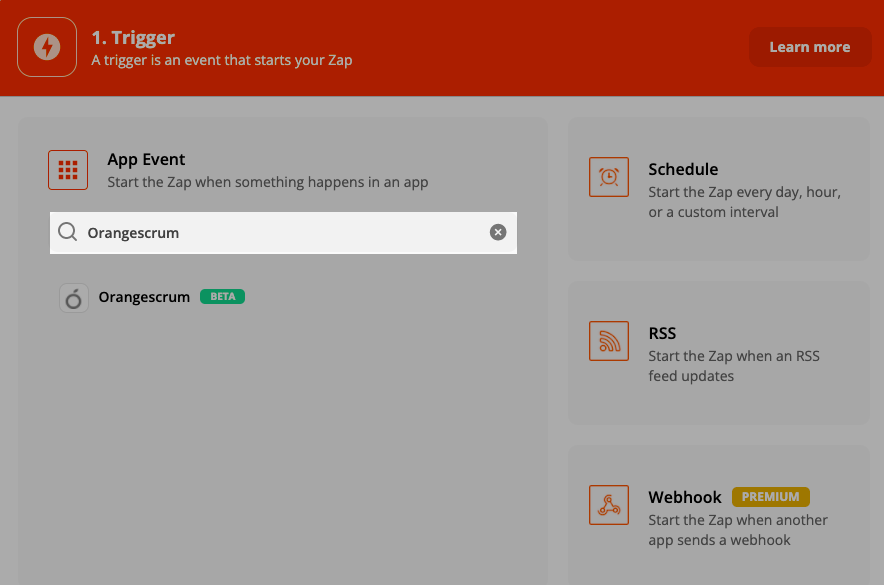This screenshot has width=884, height=585.
Task: Click 'A trigger is an event' subtitle
Action: click(x=222, y=60)
